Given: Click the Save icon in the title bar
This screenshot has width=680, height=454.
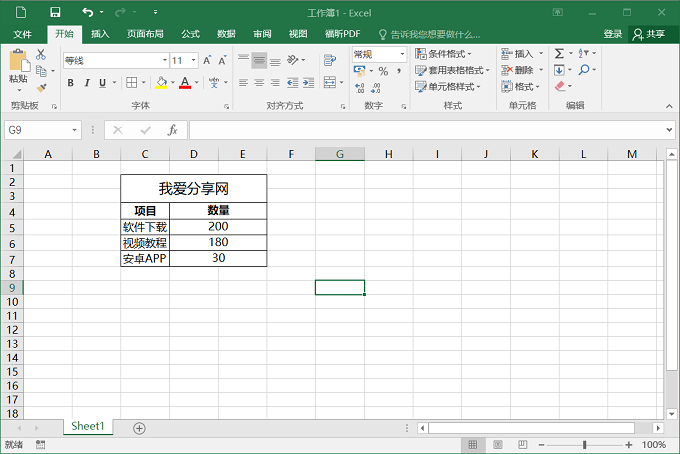Looking at the screenshot, I should pos(55,12).
